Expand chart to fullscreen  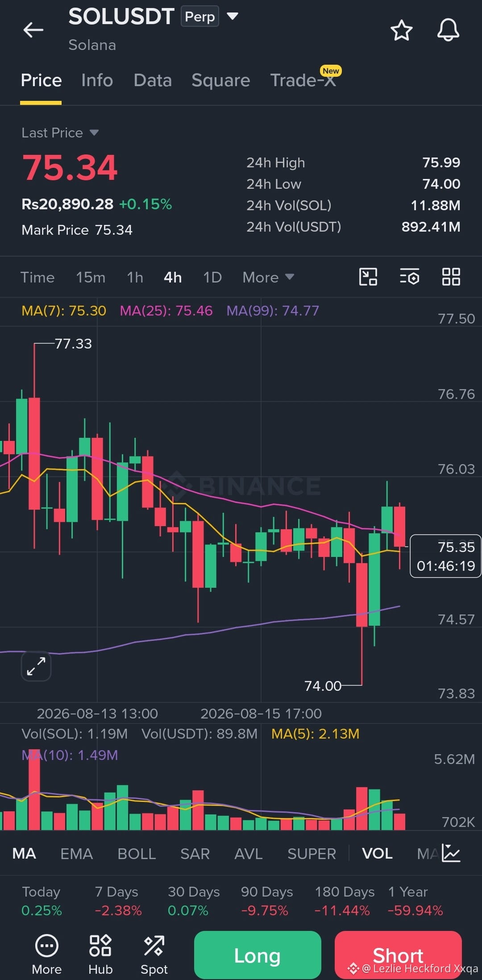[36, 666]
